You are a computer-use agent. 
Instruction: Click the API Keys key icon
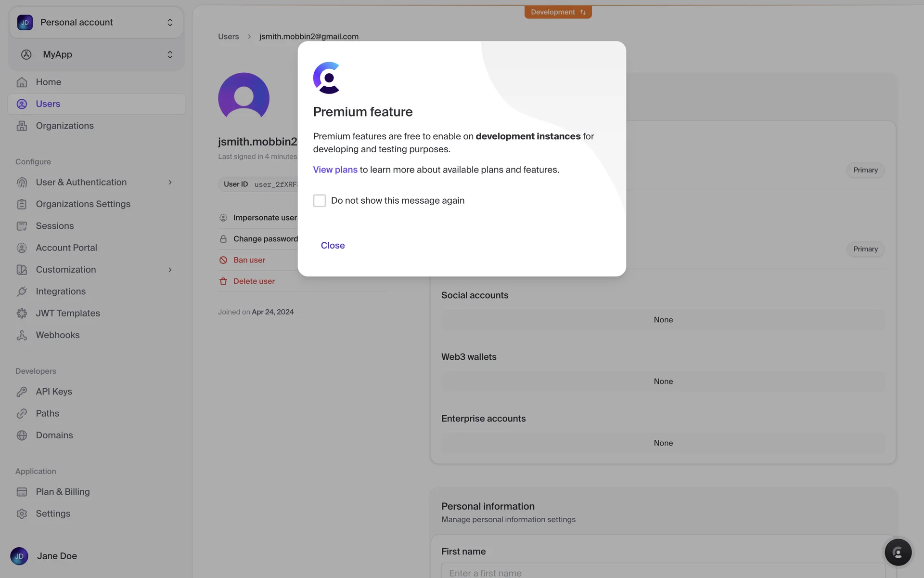(x=22, y=392)
